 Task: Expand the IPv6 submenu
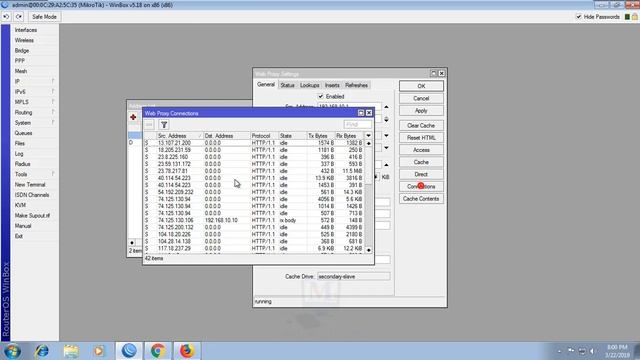(34, 92)
